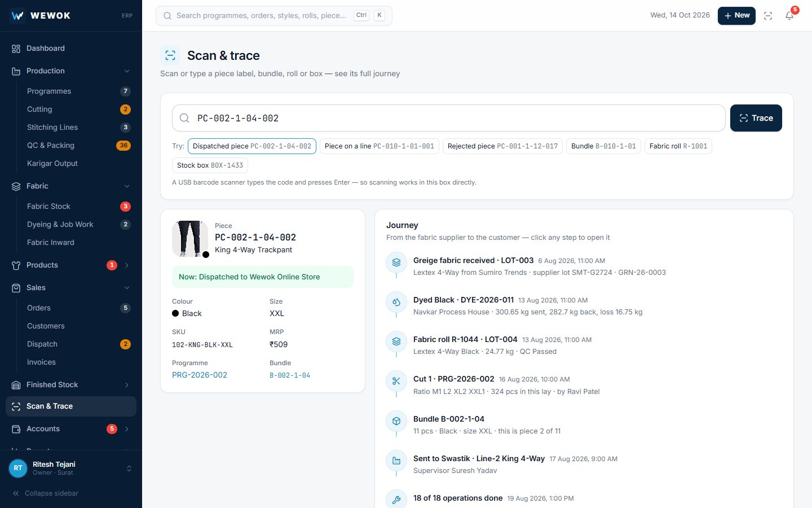Viewport: 812px width, 508px height.
Task: Click the Scan & Trace sidebar icon
Action: point(16,406)
